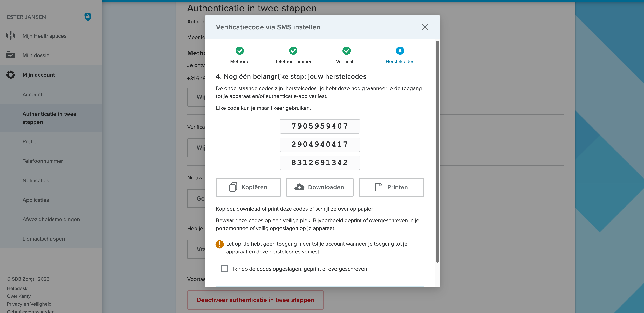Open Privacy en Veiligheid link
The image size is (644, 313).
pyautogui.click(x=29, y=304)
